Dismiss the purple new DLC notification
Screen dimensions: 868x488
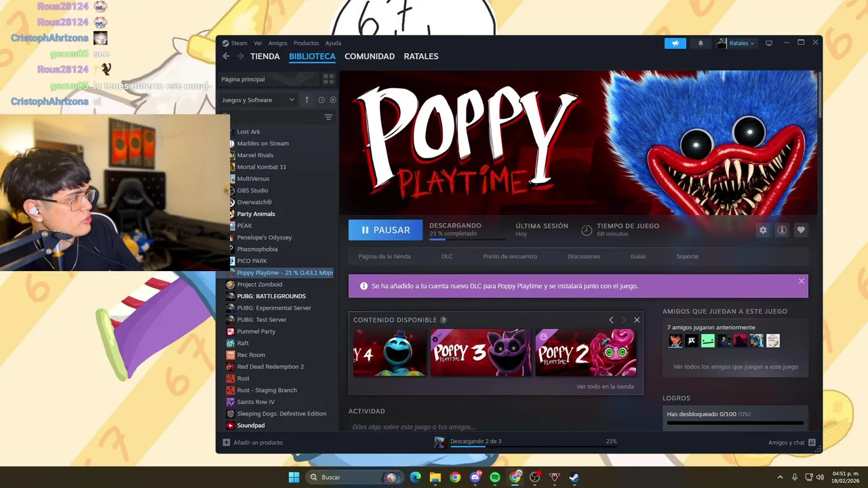pos(802,281)
